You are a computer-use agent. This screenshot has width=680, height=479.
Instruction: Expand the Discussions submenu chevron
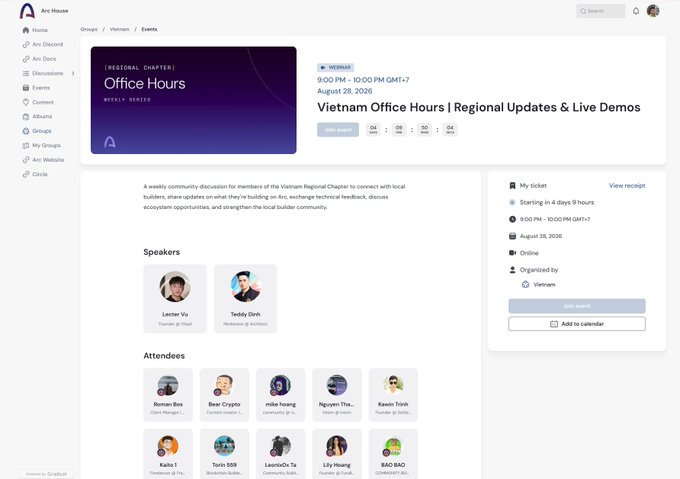73,73
